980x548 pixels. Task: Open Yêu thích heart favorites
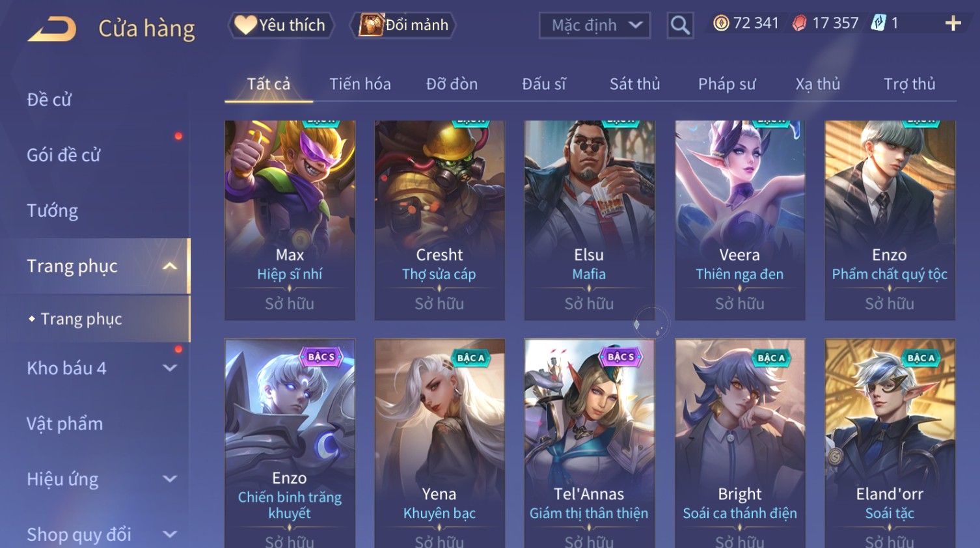(281, 25)
